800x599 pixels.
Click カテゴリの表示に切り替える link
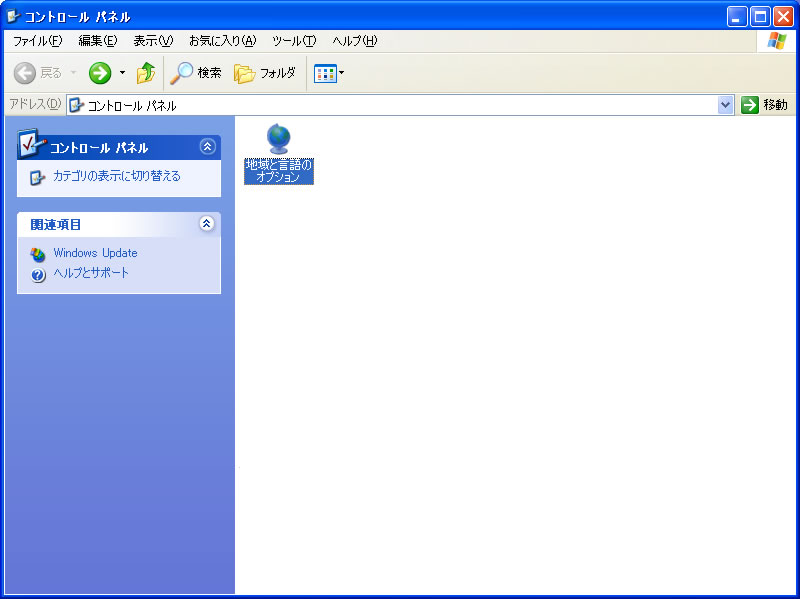117,176
